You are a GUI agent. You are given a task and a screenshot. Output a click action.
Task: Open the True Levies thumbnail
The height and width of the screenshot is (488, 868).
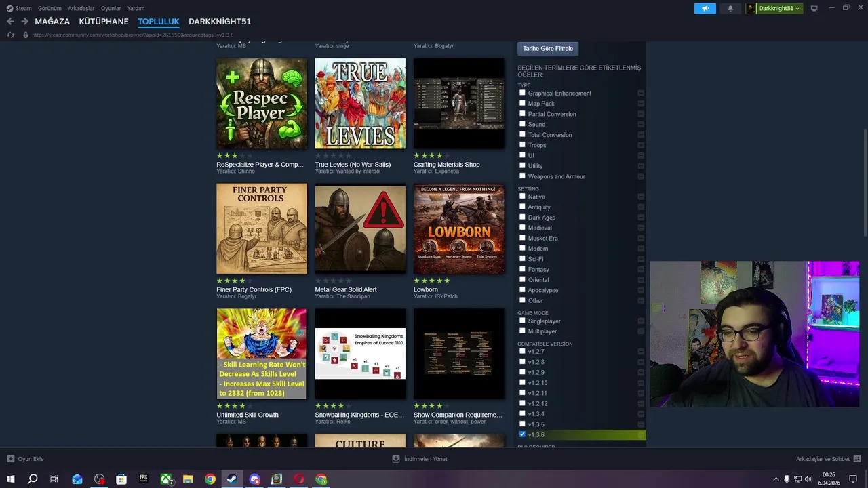pos(360,104)
